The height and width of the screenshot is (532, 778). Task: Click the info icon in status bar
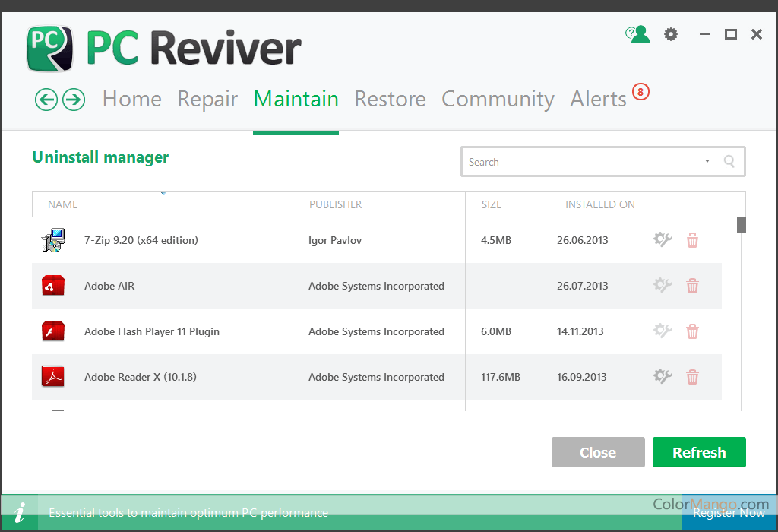[20, 513]
